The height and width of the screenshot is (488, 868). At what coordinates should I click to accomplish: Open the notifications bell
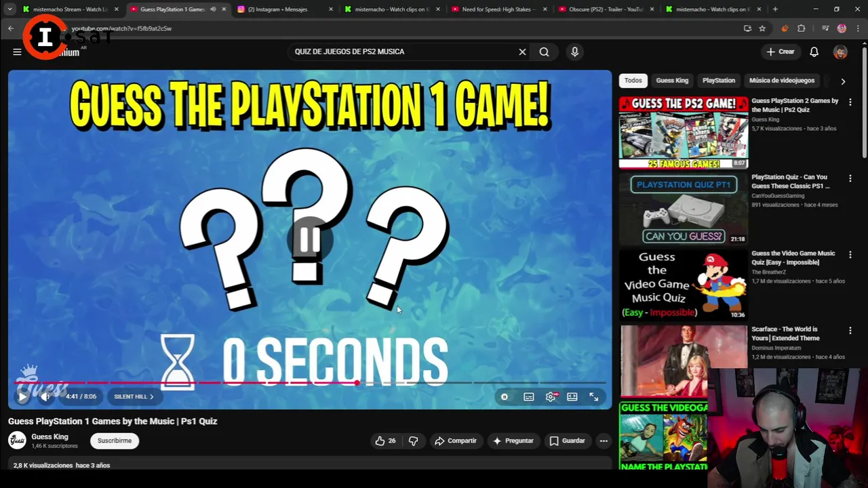(x=814, y=52)
